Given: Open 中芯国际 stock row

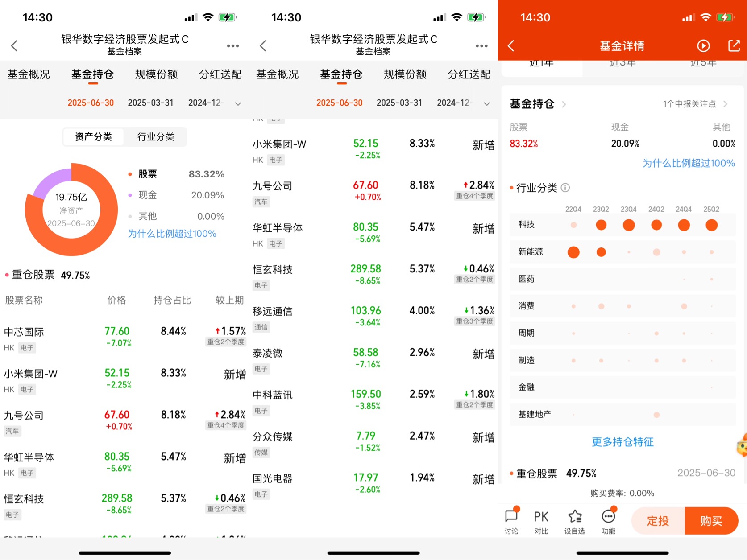Looking at the screenshot, I should tap(124, 339).
